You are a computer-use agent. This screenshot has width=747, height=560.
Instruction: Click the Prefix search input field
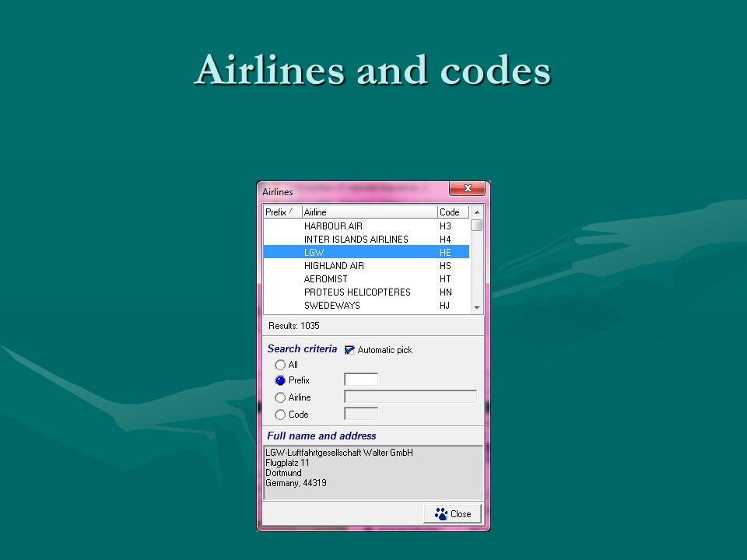pos(361,380)
